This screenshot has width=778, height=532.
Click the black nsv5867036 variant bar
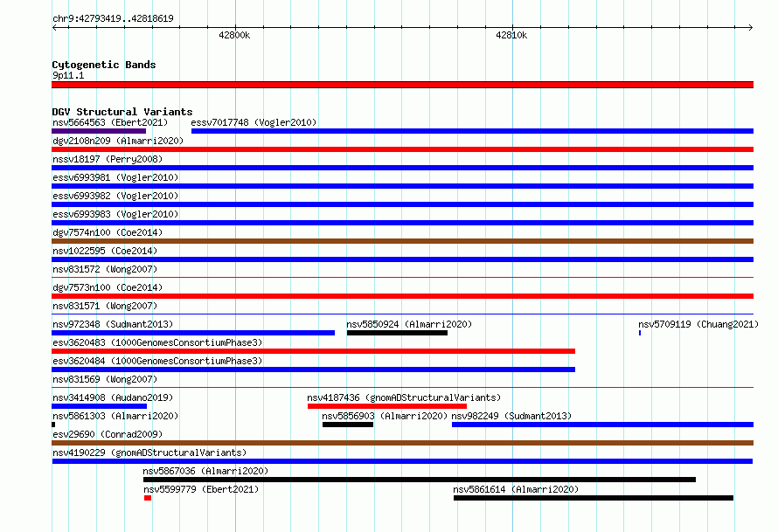pos(420,480)
